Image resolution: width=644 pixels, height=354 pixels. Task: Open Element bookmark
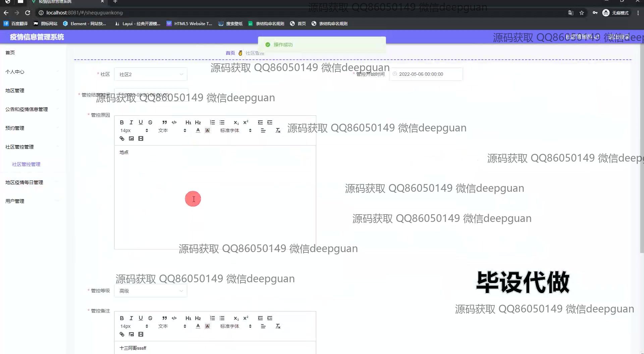pyautogui.click(x=85, y=23)
